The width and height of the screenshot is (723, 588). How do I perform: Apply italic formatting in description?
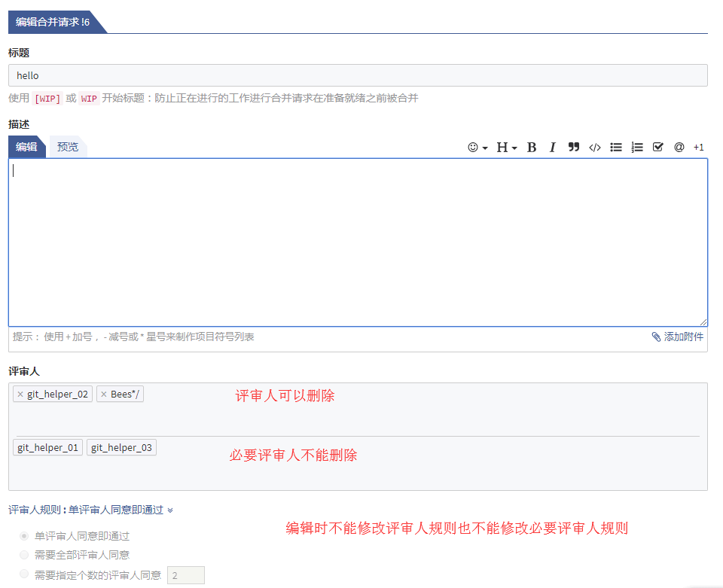coord(552,148)
